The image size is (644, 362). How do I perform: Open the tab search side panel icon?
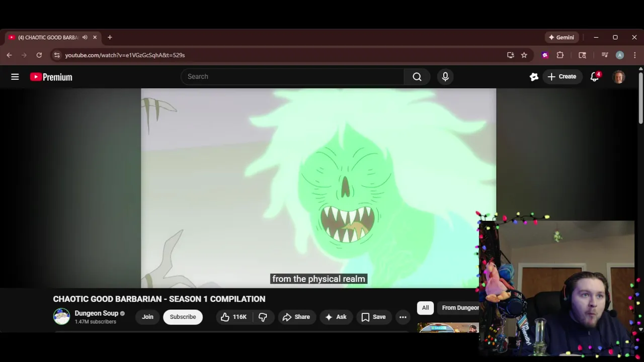(582, 55)
